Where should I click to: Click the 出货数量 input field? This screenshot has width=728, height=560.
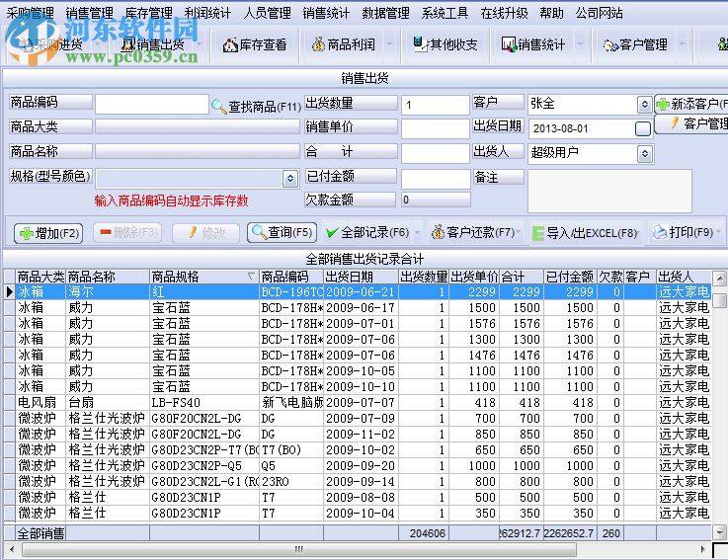(x=436, y=105)
